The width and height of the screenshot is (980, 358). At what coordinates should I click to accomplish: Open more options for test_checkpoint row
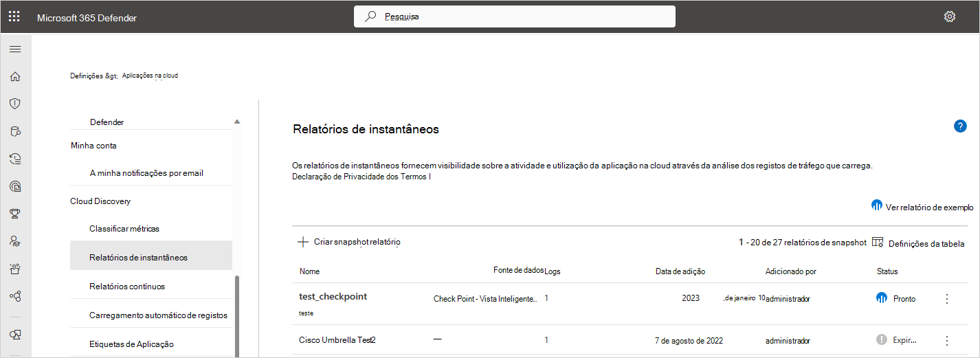[947, 299]
